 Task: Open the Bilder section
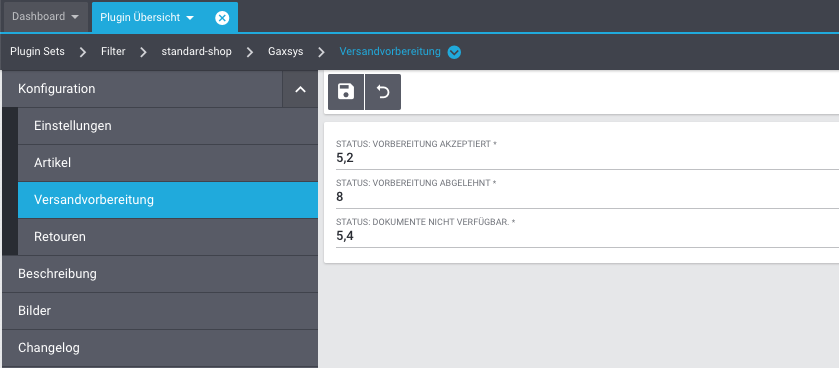point(160,311)
